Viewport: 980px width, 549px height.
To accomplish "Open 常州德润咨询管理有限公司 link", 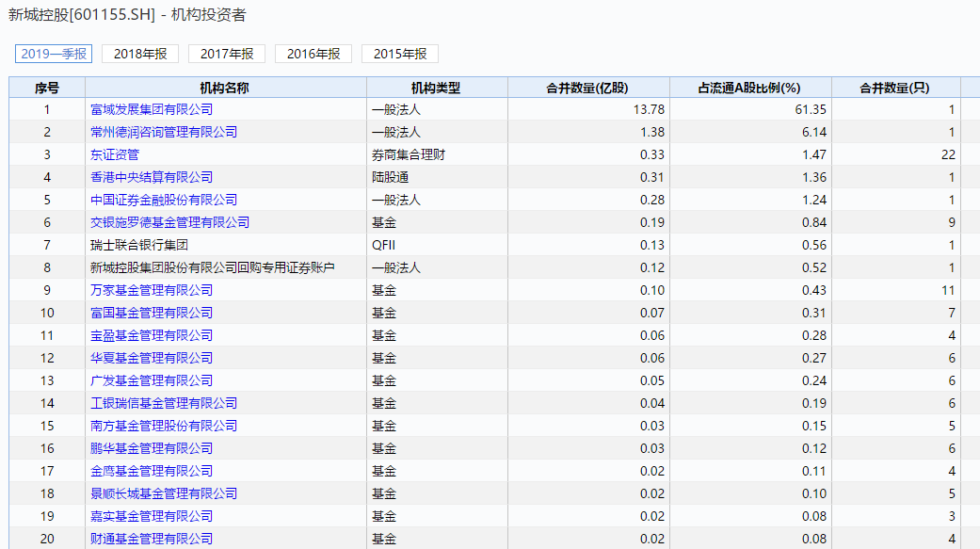I will pyautogui.click(x=164, y=132).
